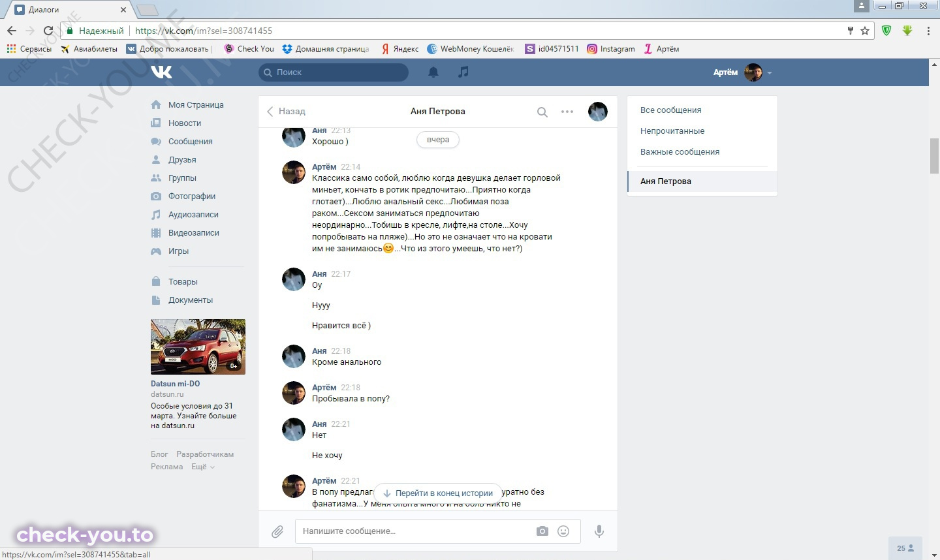Click the VK logo in header
Screen dimensions: 940x560
pyautogui.click(x=161, y=72)
